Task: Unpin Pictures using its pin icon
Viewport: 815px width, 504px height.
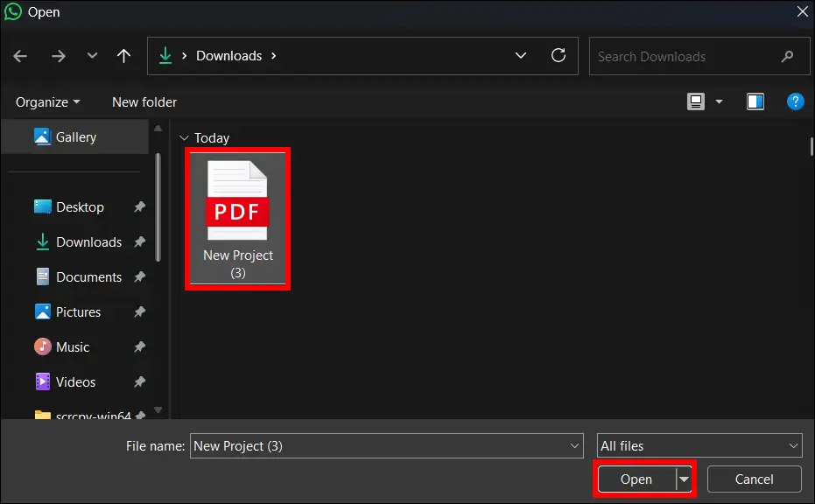Action: [139, 311]
